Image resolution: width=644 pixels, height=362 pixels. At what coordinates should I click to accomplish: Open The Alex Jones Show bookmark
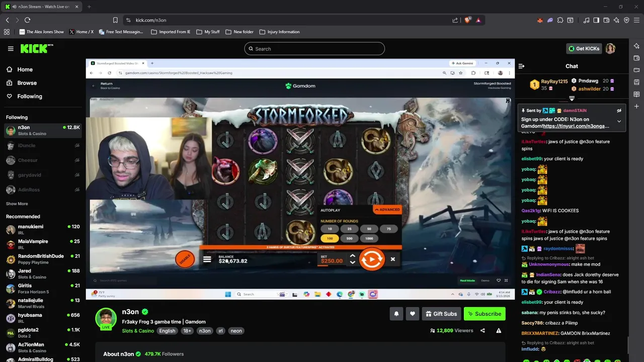tap(42, 32)
